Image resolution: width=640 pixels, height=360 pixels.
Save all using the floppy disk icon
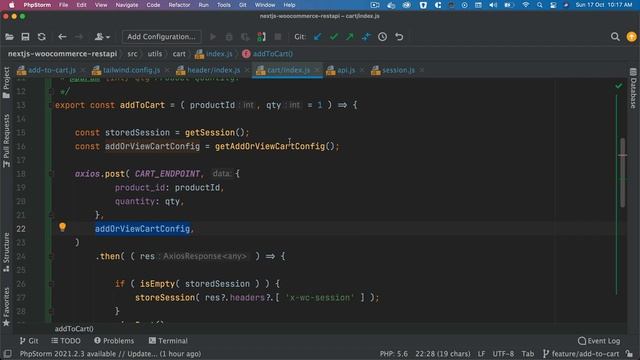click(x=25, y=37)
